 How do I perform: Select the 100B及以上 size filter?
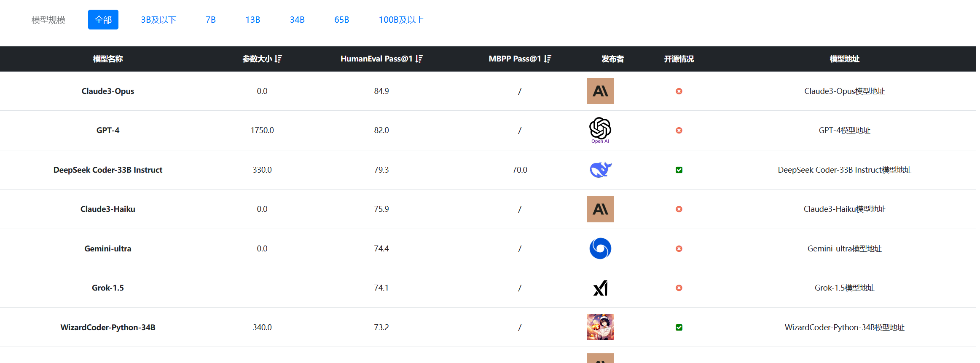coord(401,20)
